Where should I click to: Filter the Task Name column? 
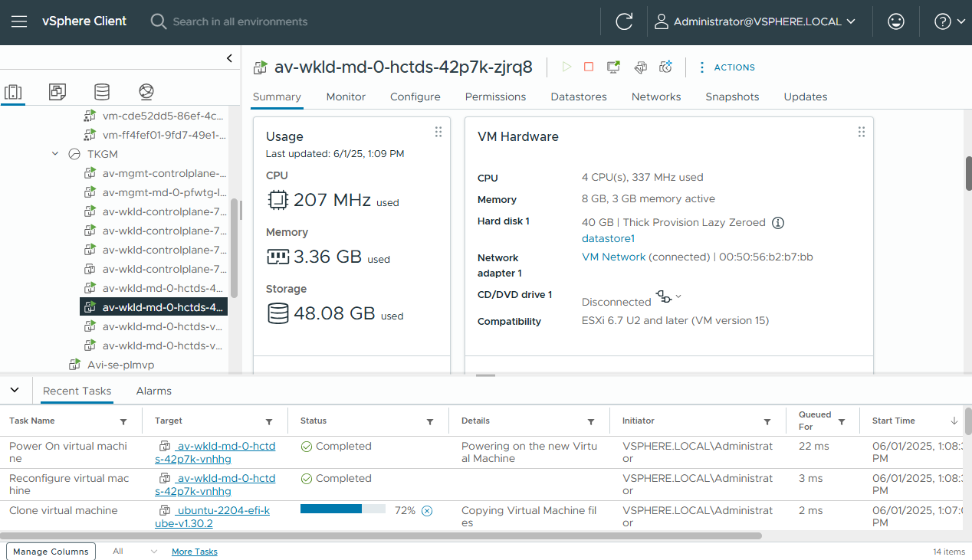coord(123,422)
